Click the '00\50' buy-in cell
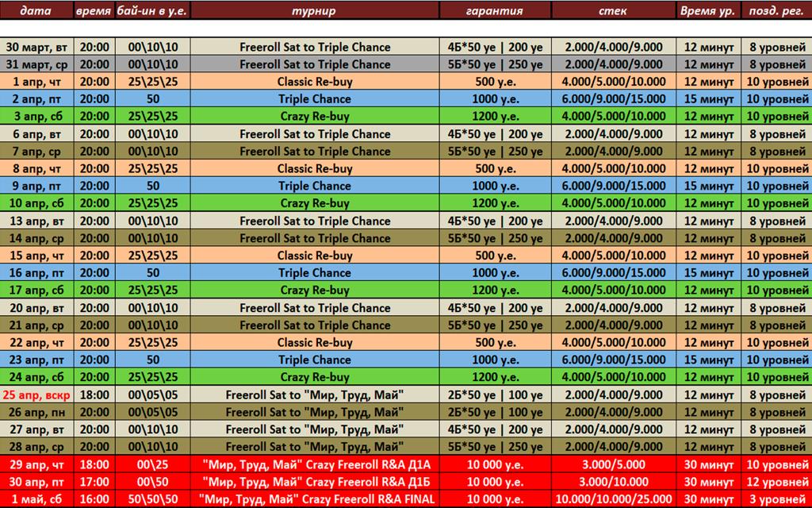The height and width of the screenshot is (508, 812). point(153,482)
